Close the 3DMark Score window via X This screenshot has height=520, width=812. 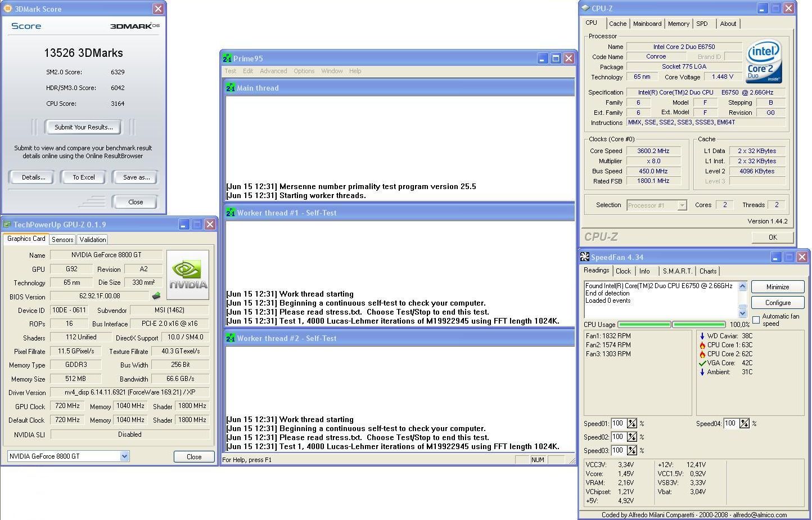tap(159, 8)
